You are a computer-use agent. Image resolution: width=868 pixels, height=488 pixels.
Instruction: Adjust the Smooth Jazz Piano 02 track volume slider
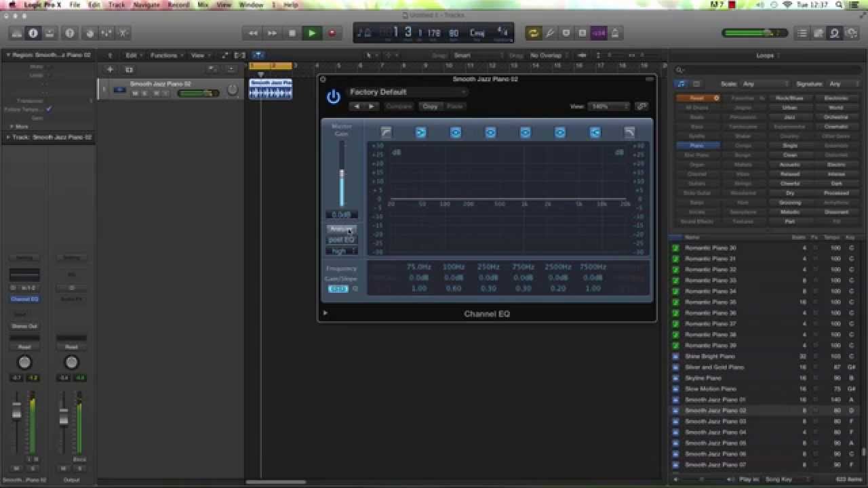[x=199, y=92]
